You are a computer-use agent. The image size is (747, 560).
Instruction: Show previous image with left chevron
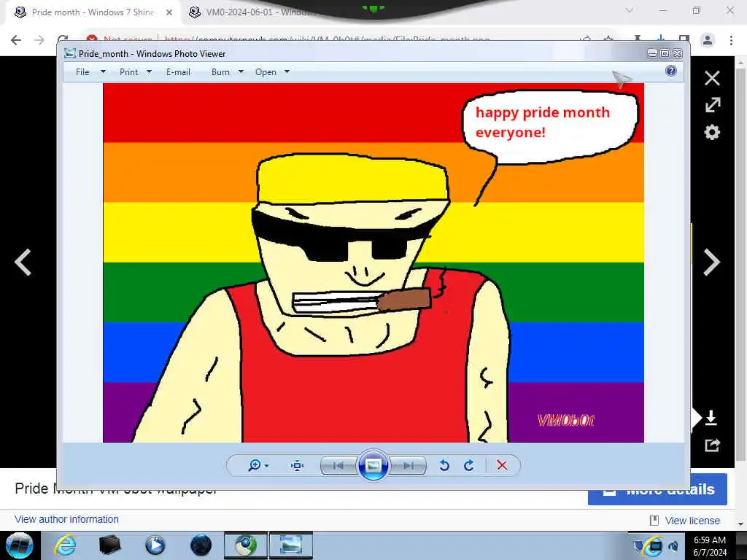(23, 262)
